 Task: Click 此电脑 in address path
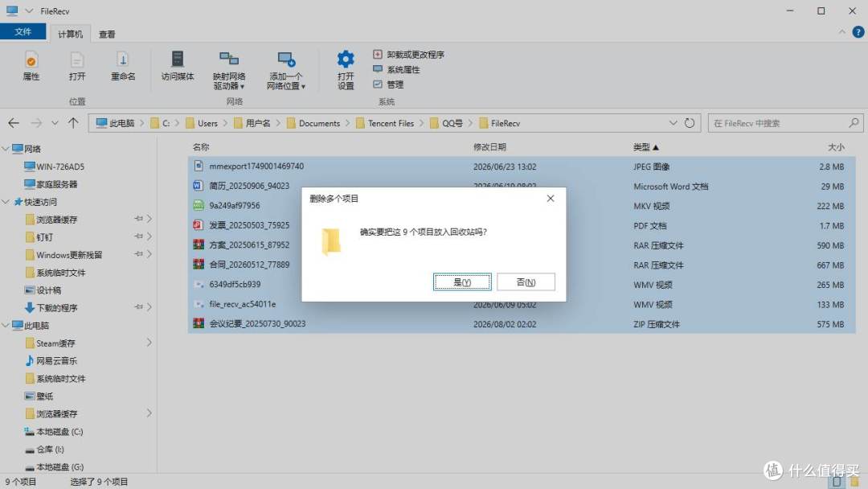[122, 123]
